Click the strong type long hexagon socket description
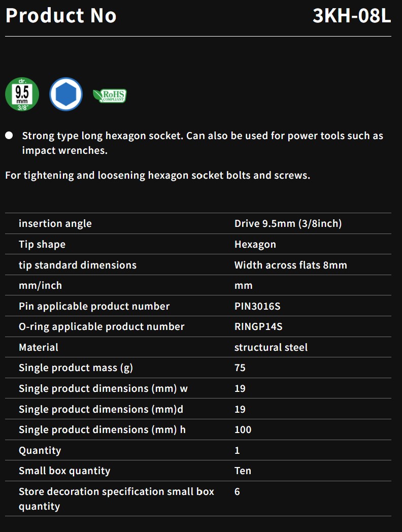 pyautogui.click(x=203, y=143)
